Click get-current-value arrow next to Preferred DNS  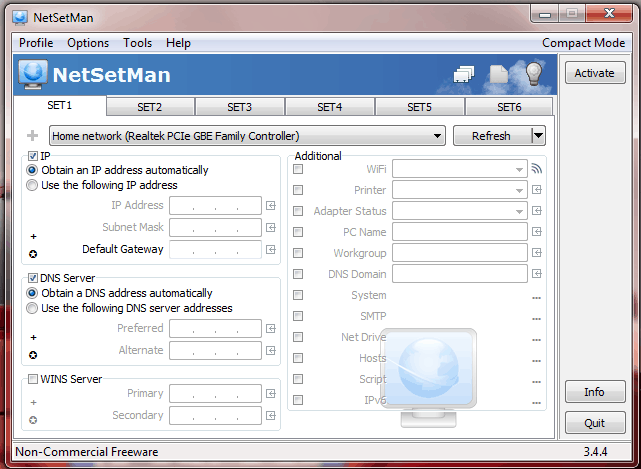[x=271, y=329]
